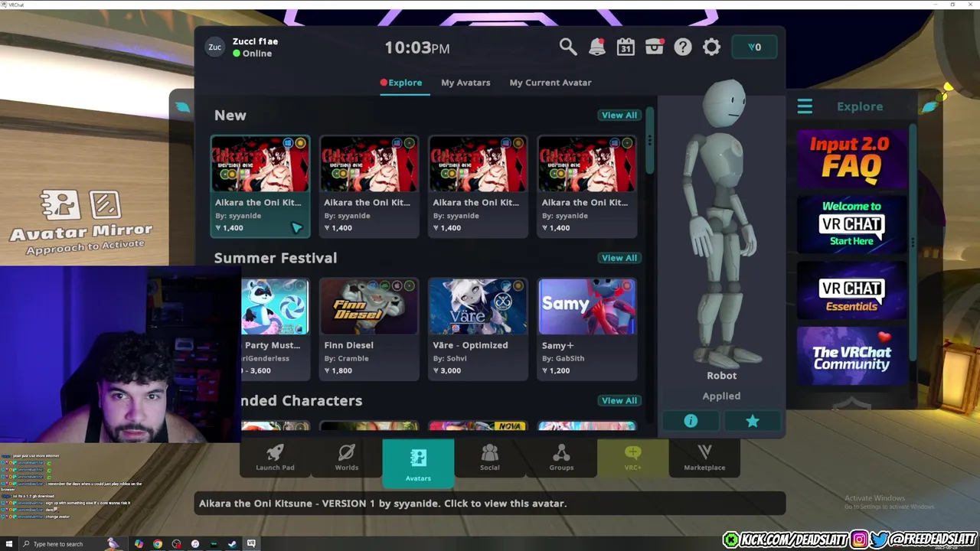Viewport: 980px width, 551px height.
Task: Open the notifications bell
Action: [596, 47]
